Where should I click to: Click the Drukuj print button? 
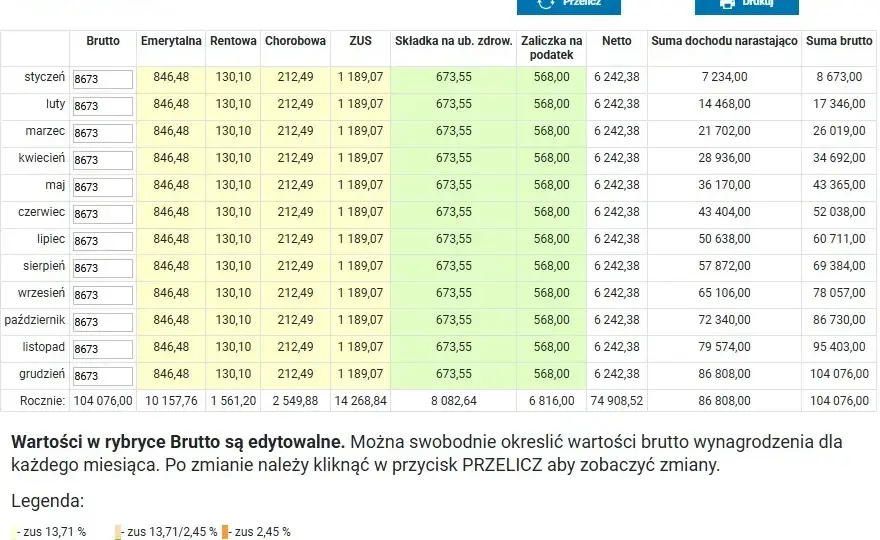point(746,6)
